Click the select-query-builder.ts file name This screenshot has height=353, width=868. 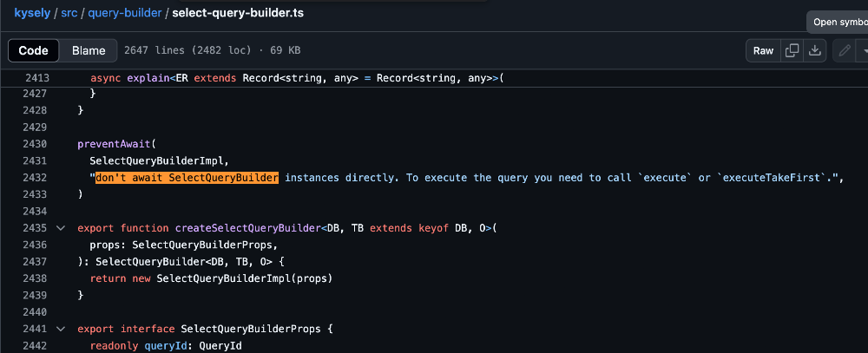click(232, 14)
